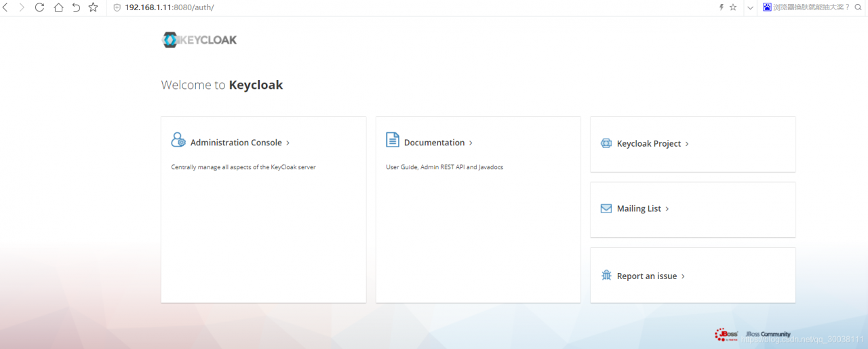This screenshot has width=868, height=349.
Task: Click the lightning speed-mode icon in address bar
Action: point(722,7)
